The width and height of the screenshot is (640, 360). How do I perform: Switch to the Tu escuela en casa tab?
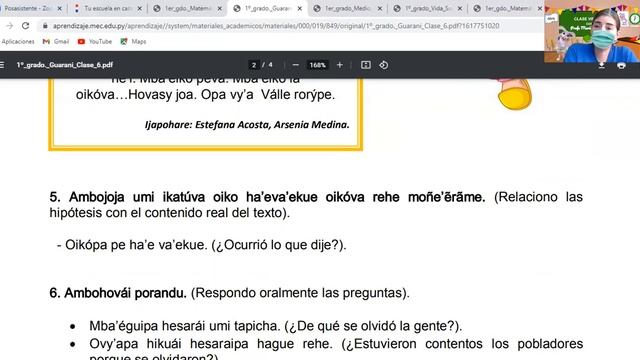pyautogui.click(x=107, y=8)
